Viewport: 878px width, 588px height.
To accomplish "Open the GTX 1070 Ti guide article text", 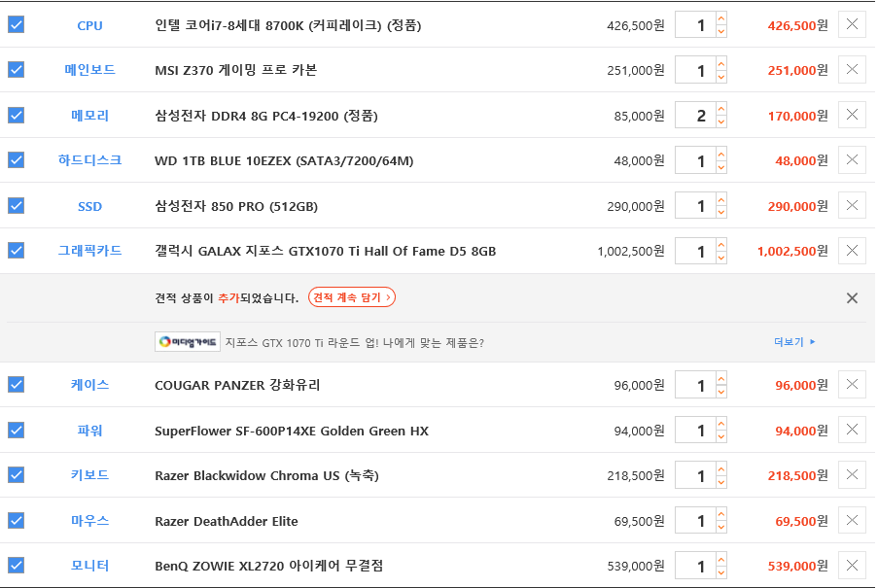I will click(x=355, y=342).
